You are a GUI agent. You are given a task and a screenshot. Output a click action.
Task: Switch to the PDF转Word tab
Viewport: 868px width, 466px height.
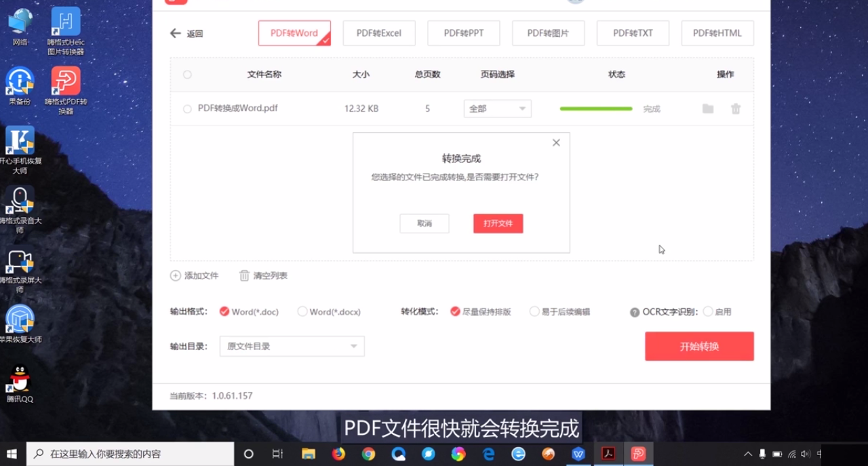click(294, 33)
